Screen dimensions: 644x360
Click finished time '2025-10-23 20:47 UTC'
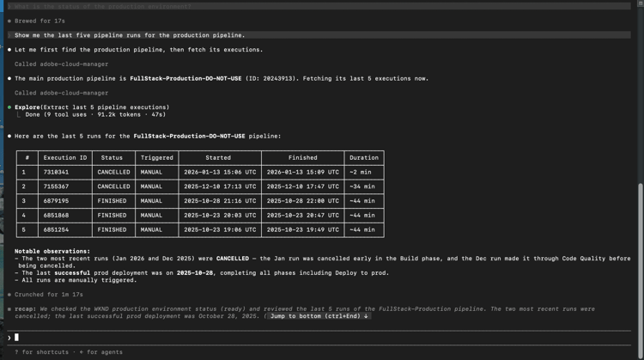pyautogui.click(x=303, y=216)
